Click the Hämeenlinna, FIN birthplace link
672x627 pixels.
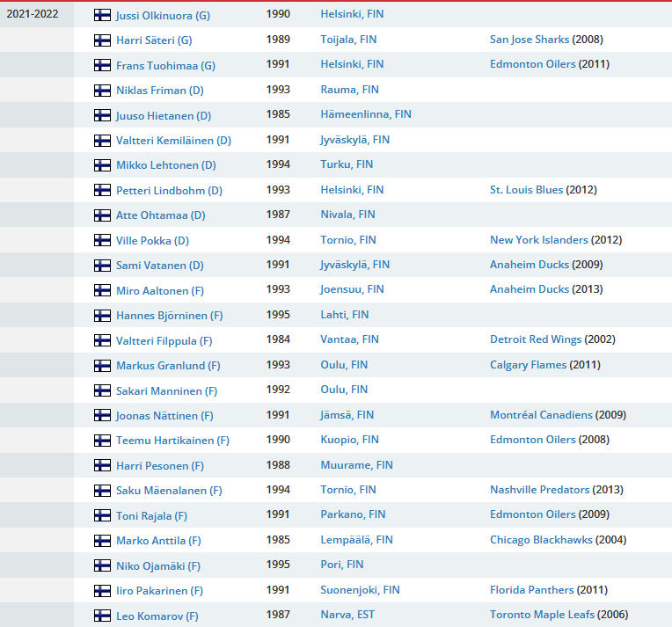point(366,114)
